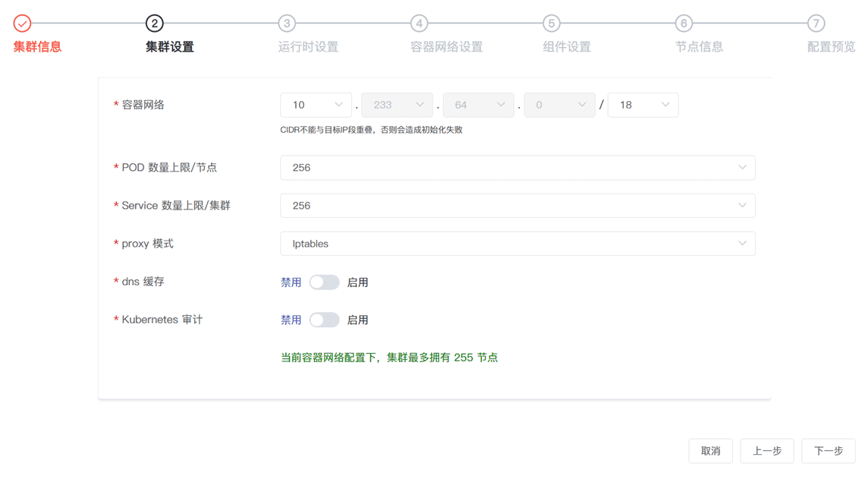Image resolution: width=868 pixels, height=498 pixels.
Task: Click the CIDR不能与目标IP段重叠 hint text
Action: (x=371, y=130)
